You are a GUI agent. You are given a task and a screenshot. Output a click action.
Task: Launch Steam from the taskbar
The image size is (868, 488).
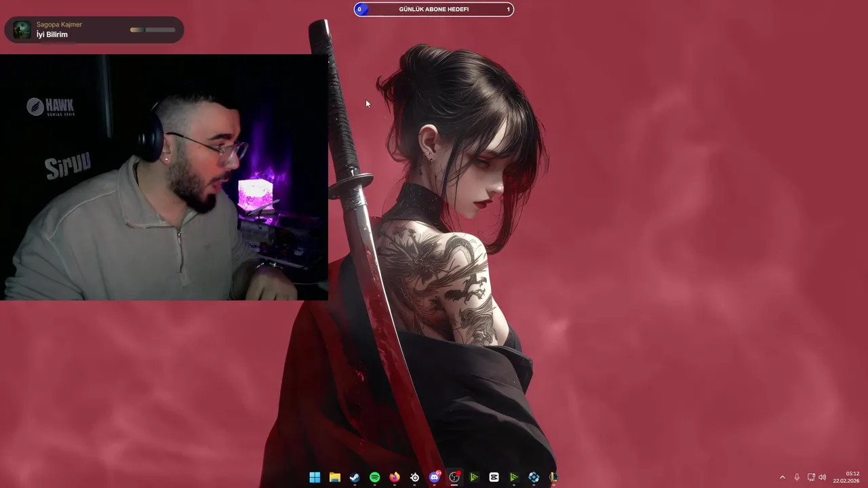(355, 477)
